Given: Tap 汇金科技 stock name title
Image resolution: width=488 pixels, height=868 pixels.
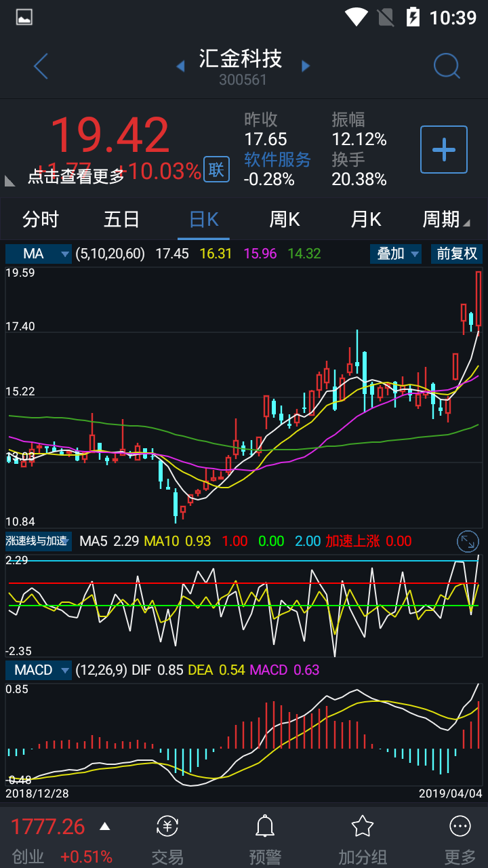Looking at the screenshot, I should (241, 58).
